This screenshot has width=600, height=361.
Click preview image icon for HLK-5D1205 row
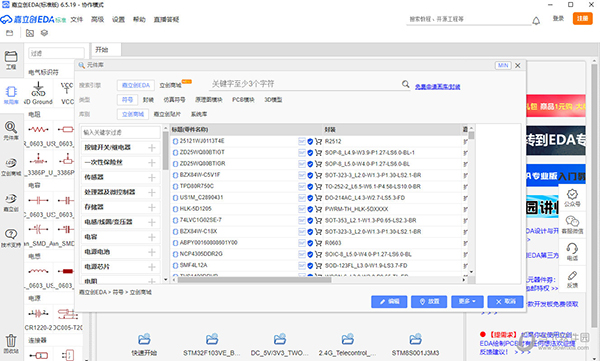click(x=302, y=209)
